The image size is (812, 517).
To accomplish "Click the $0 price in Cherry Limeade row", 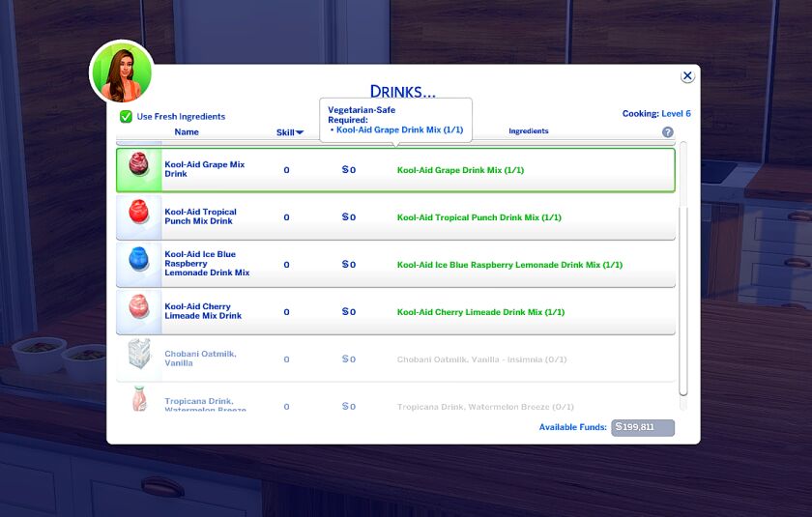I will point(349,311).
